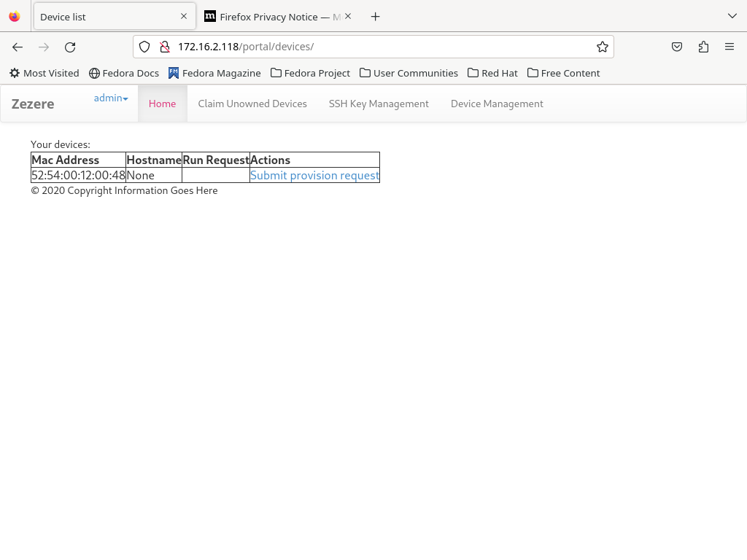Open Device Management page

pos(497,104)
